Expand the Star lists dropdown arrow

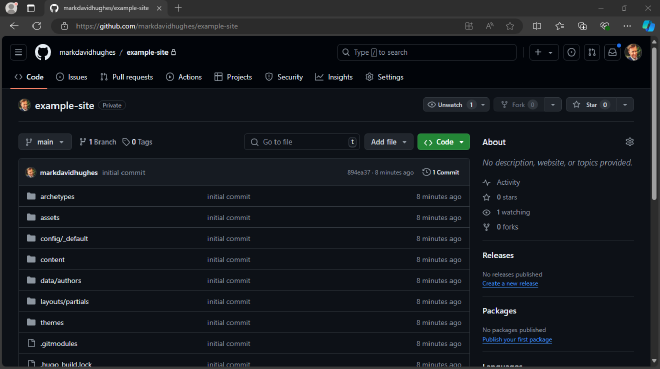pyautogui.click(x=625, y=105)
